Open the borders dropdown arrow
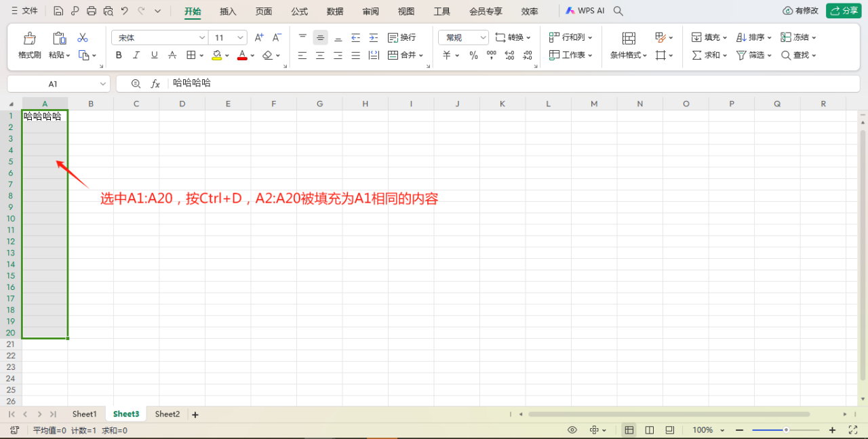Image resolution: width=868 pixels, height=439 pixels. (201, 56)
